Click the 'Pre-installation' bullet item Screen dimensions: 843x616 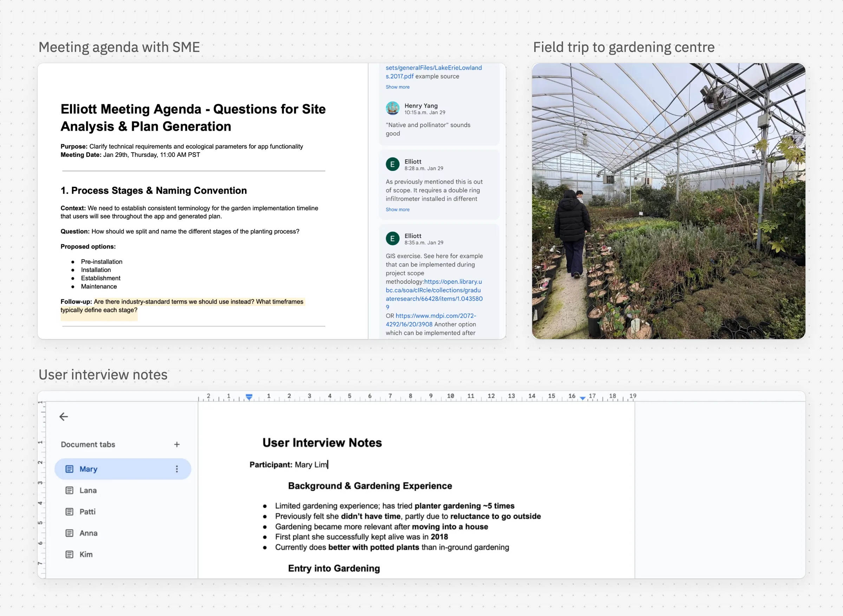(102, 262)
